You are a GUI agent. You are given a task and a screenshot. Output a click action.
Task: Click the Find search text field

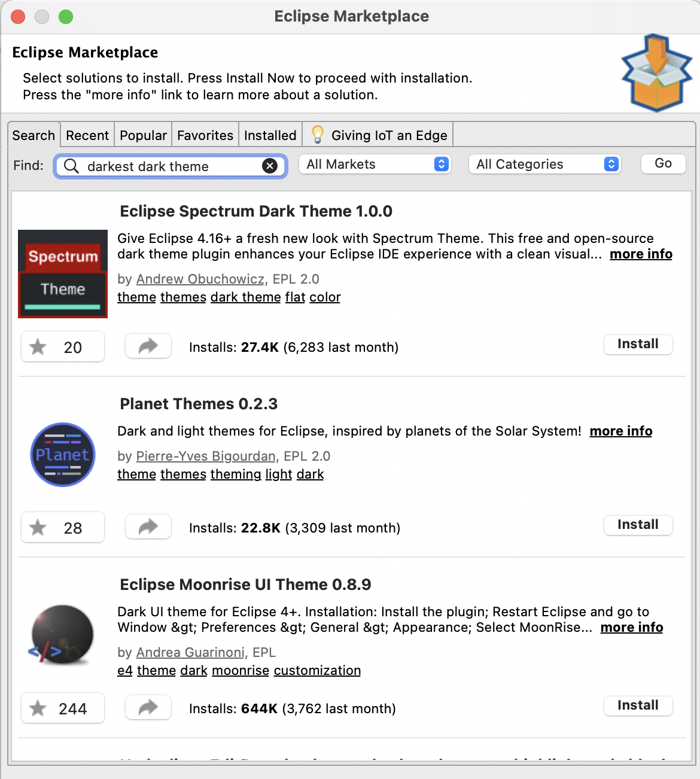pos(171,166)
